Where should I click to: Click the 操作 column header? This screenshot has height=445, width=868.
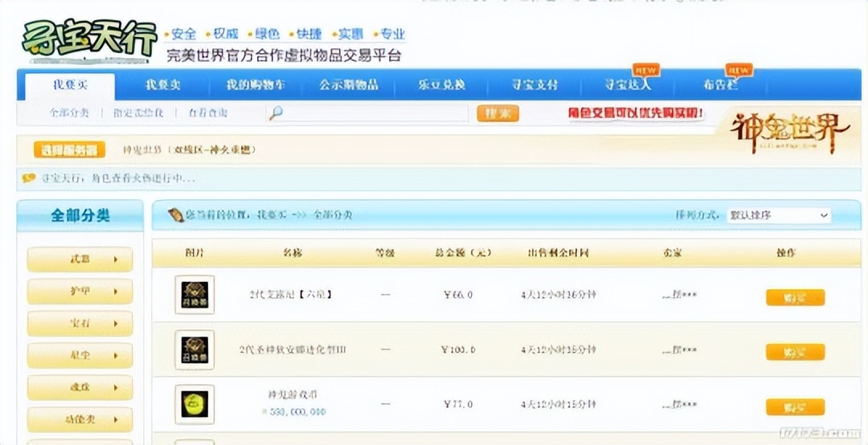click(x=786, y=253)
